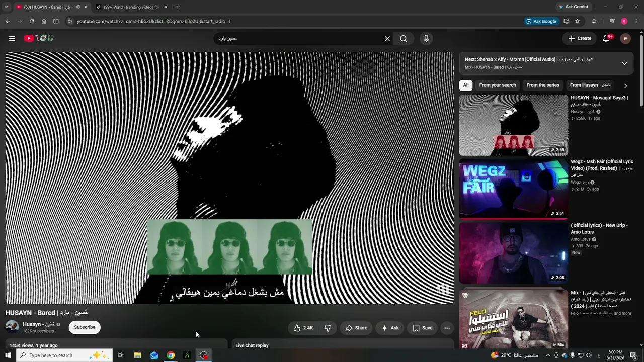
Task: Select the 'All' filter chip
Action: click(x=466, y=85)
